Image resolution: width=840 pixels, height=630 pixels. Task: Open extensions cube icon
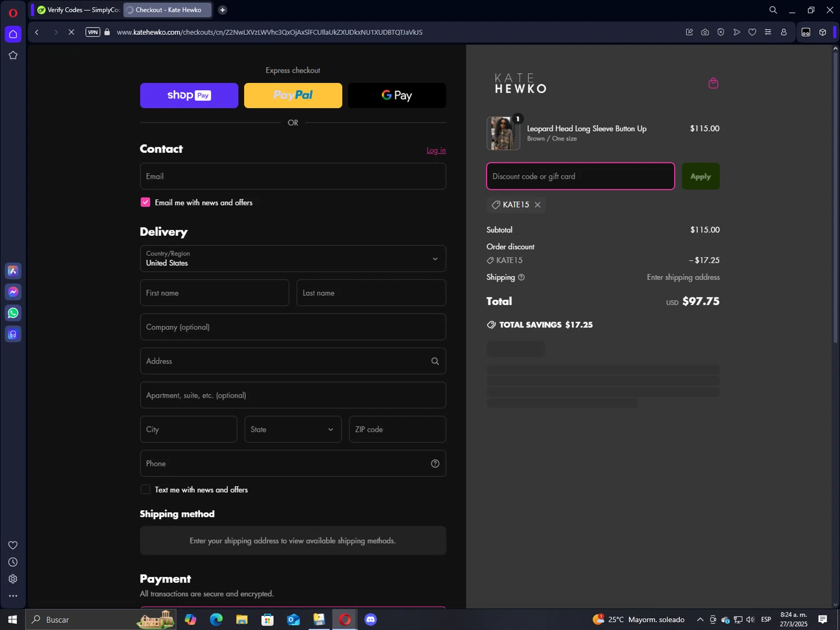tap(823, 32)
